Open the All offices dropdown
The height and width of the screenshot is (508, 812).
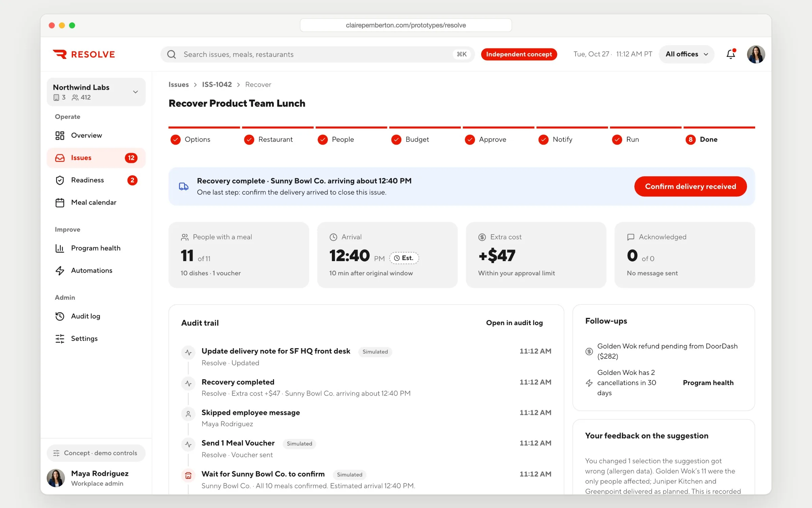click(x=686, y=54)
